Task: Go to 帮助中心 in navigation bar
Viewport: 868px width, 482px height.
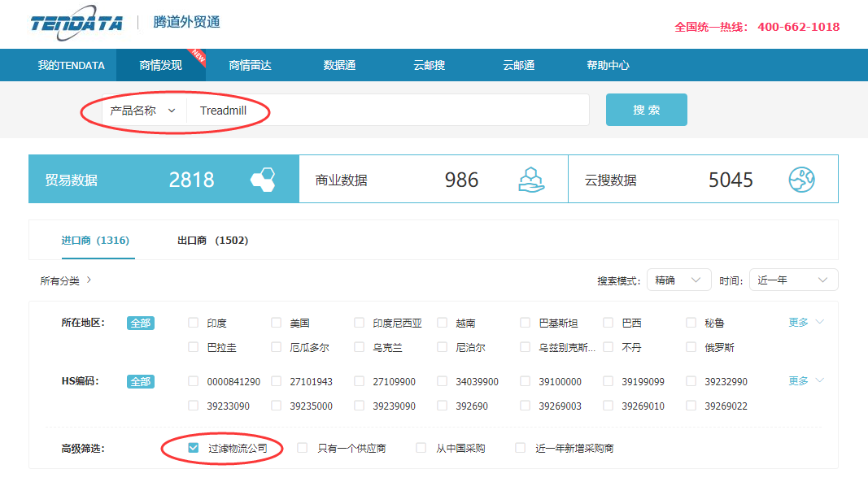Action: coord(608,66)
